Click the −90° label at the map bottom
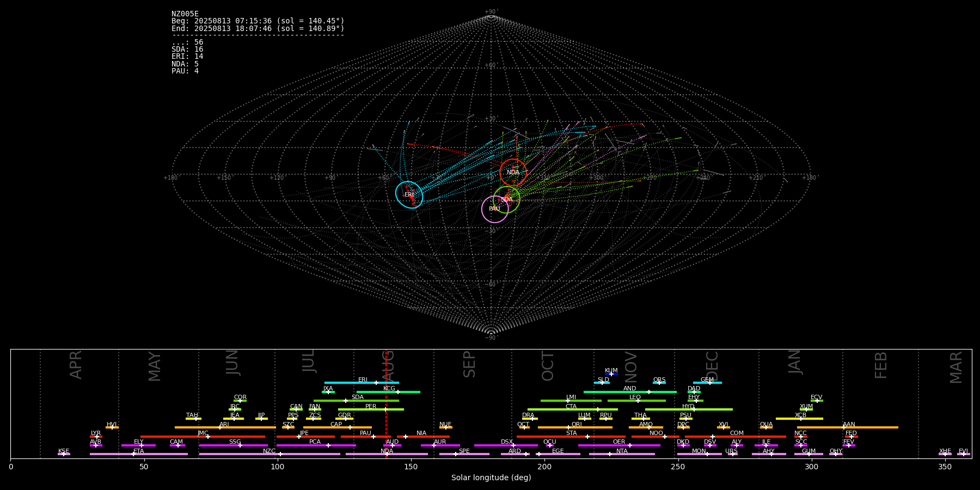Screen dimensions: 980x490 point(491,338)
